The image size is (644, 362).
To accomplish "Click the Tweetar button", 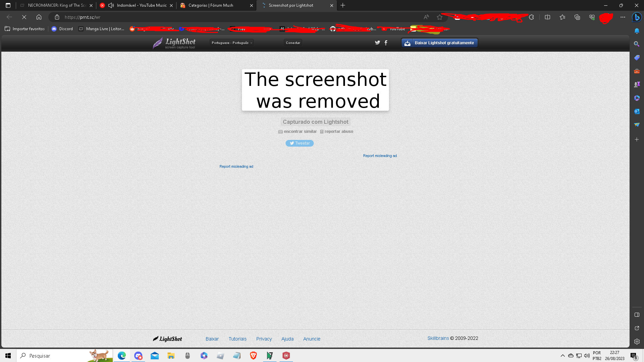I will [300, 143].
